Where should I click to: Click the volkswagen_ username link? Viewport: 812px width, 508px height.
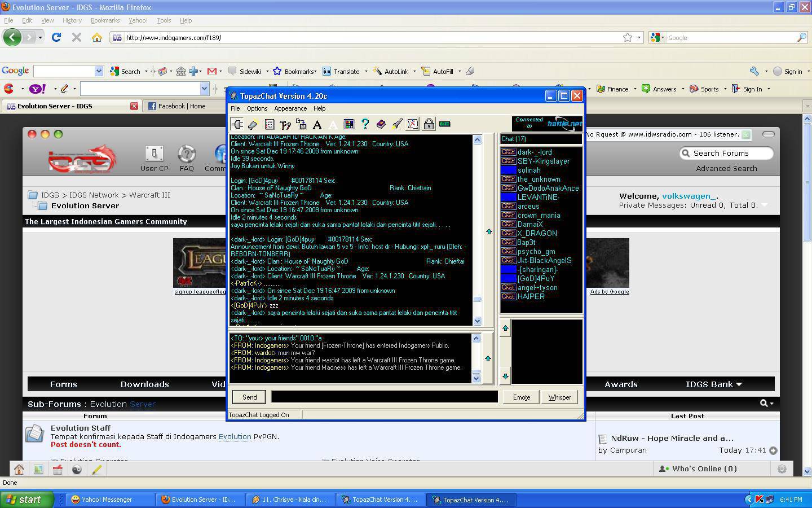coord(689,196)
